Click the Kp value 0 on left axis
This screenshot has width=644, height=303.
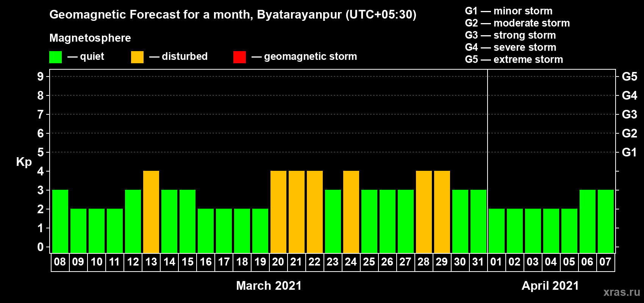pos(41,247)
